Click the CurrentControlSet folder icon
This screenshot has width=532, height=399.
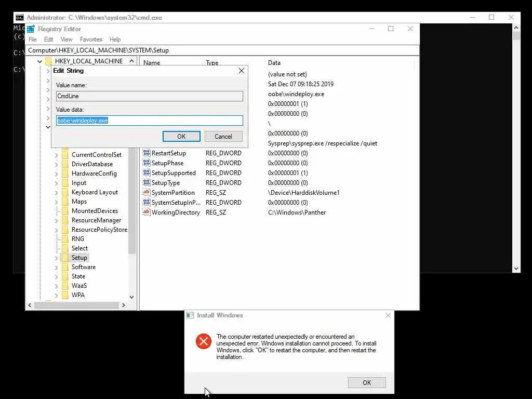click(65, 155)
